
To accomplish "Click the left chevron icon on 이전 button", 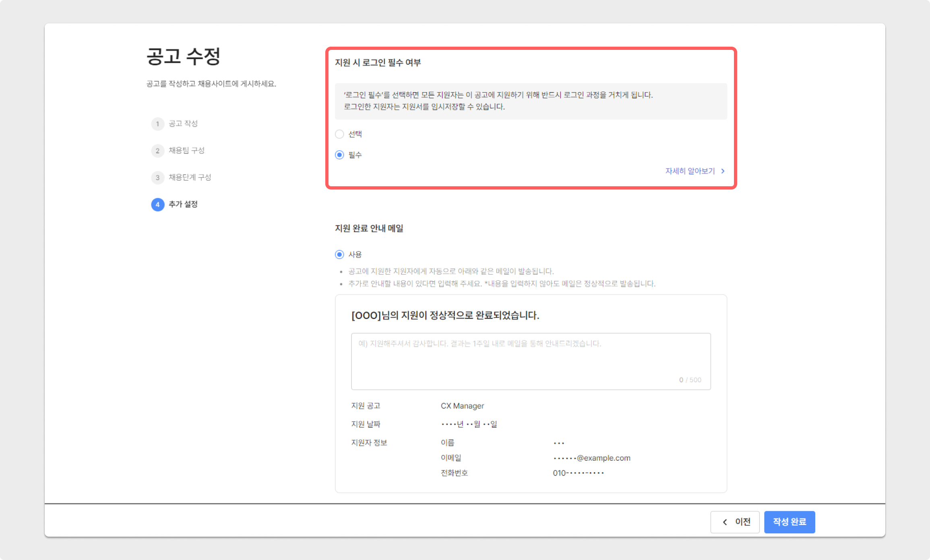I will [x=725, y=522].
